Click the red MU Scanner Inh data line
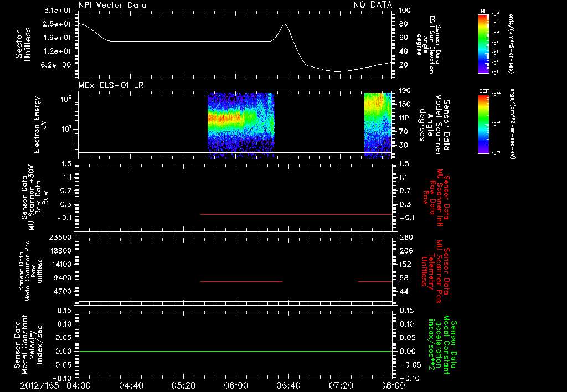This screenshot has height=392, width=567. tap(296, 214)
